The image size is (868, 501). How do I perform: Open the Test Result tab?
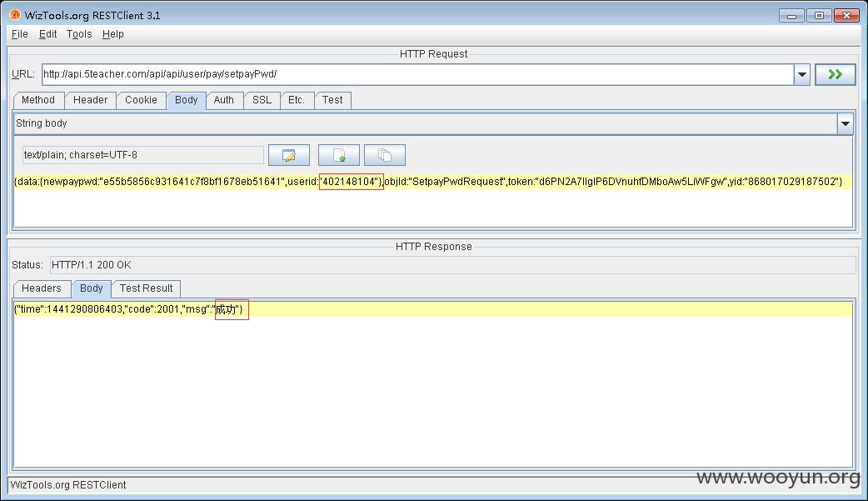146,288
